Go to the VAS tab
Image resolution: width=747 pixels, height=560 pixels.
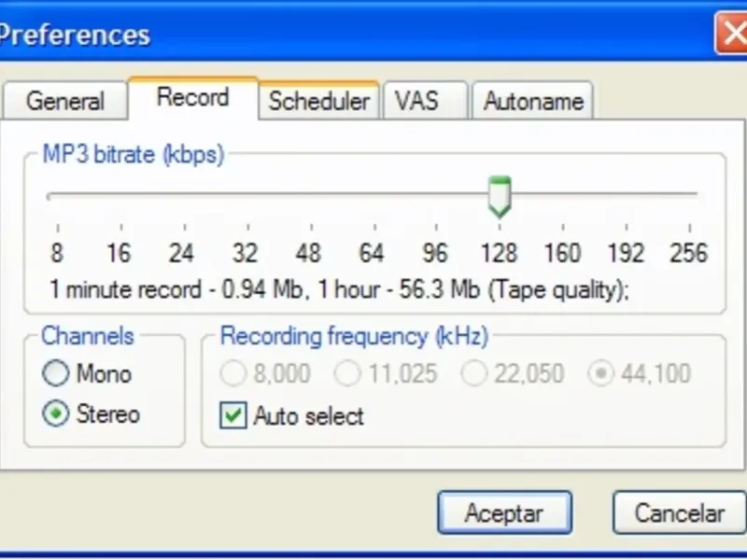pos(416,101)
